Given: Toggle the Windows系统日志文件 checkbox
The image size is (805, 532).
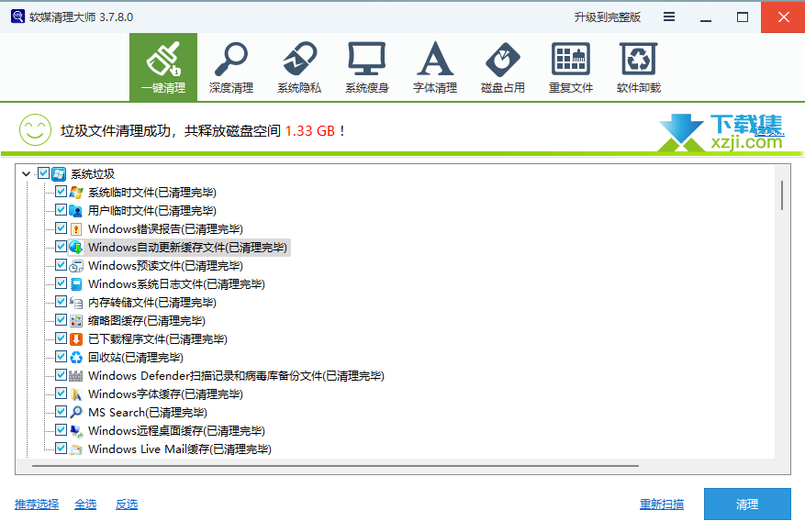Looking at the screenshot, I should click(x=61, y=283).
